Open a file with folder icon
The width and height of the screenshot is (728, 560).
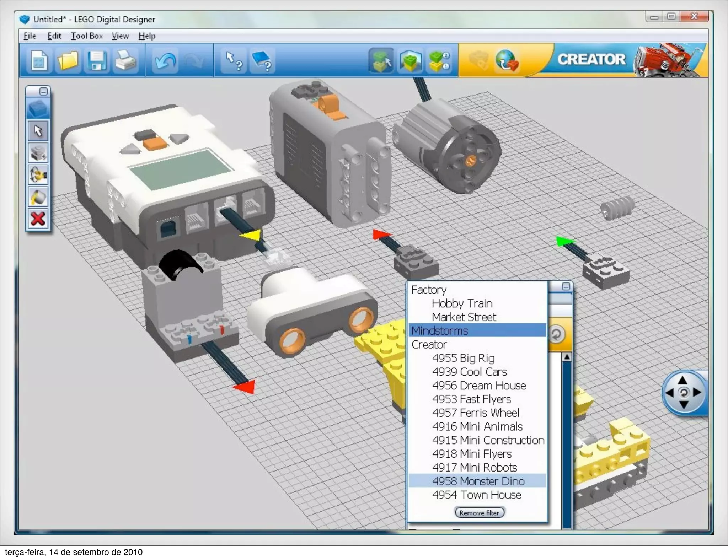pyautogui.click(x=68, y=60)
